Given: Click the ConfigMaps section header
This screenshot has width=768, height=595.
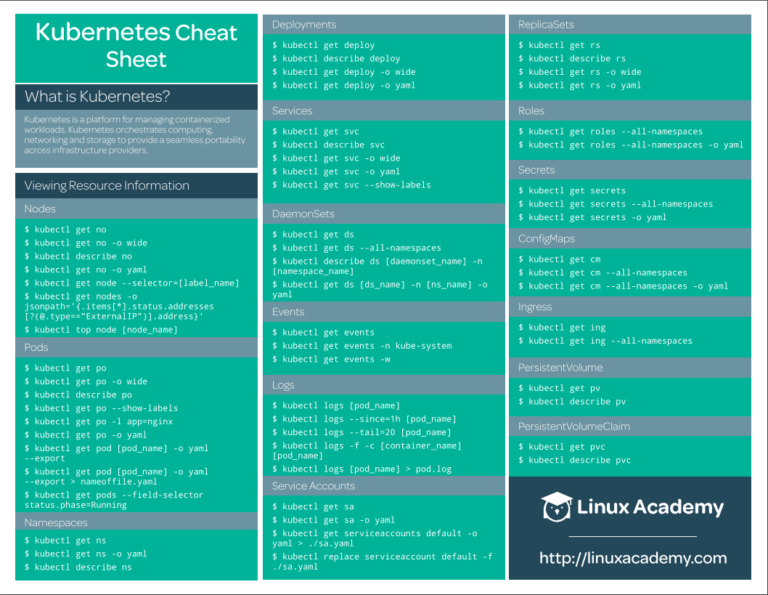Looking at the screenshot, I should point(546,239).
